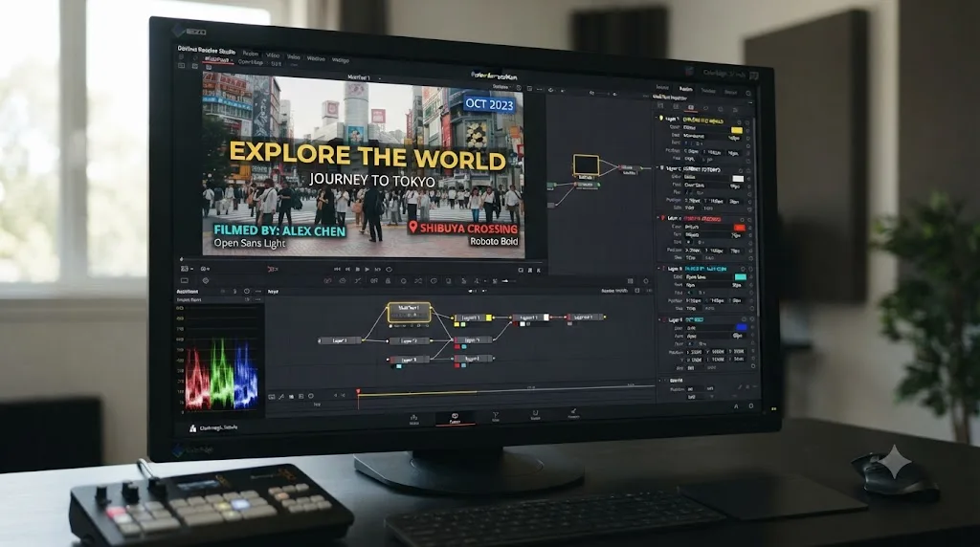Switch to the Fusion page tab at bottom
The width and height of the screenshot is (980, 547).
point(455,418)
